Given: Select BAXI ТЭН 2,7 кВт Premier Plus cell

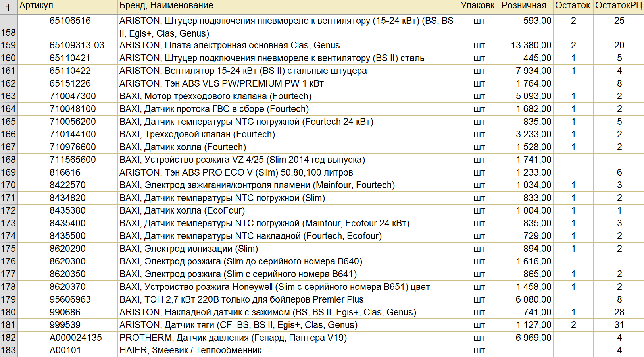Looking at the screenshot, I should tap(288, 299).
